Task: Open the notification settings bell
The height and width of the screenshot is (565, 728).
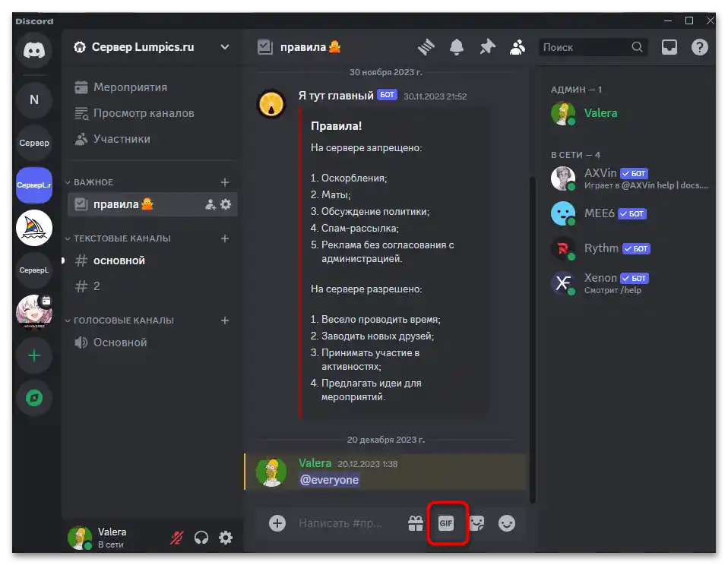Action: (456, 46)
